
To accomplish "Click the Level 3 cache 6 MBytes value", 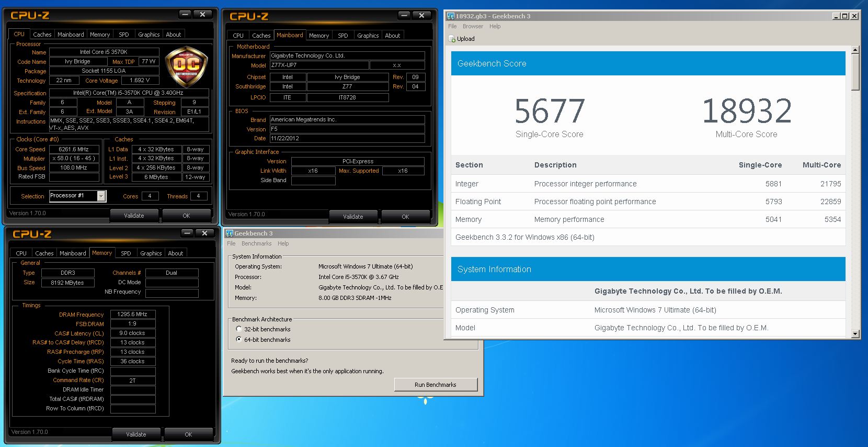I will tap(156, 177).
